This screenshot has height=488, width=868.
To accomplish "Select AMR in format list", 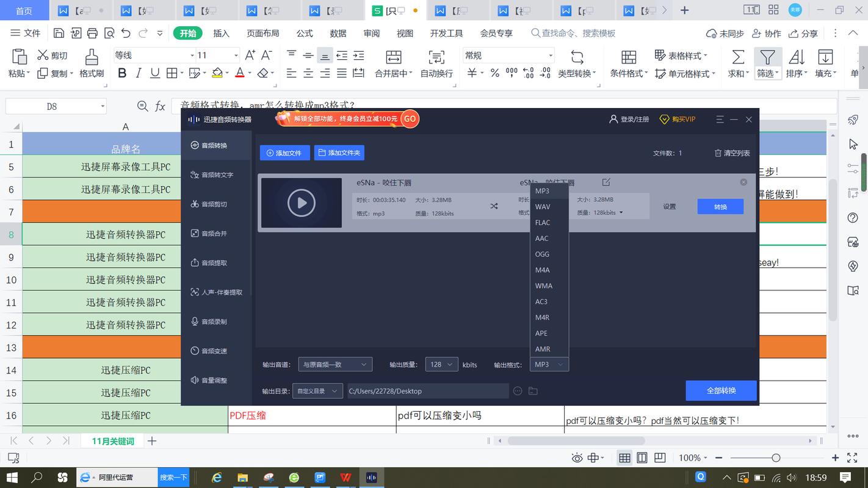I will [x=549, y=350].
